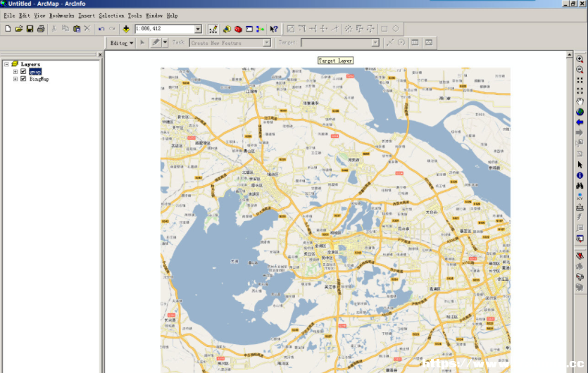Open the map scale dropdown
The height and width of the screenshot is (373, 588).
(x=198, y=29)
